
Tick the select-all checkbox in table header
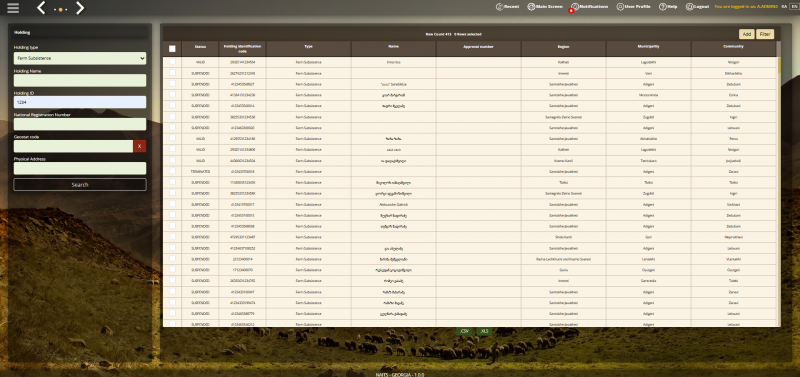tap(172, 49)
